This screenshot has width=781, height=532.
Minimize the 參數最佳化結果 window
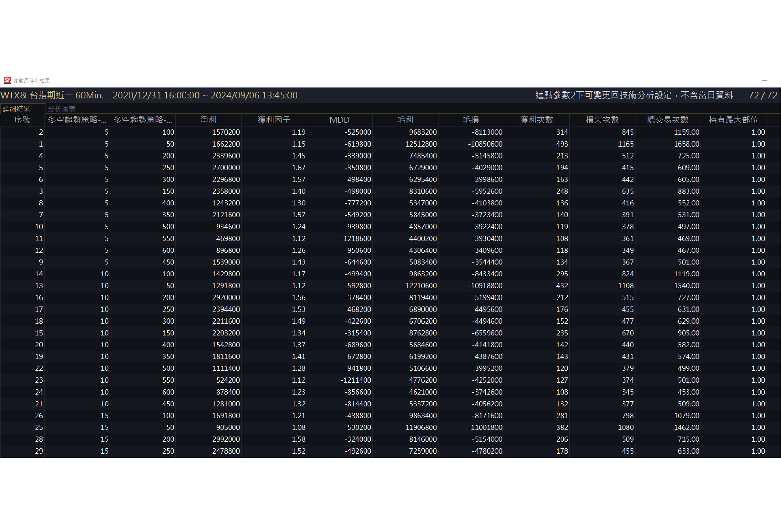(764, 81)
